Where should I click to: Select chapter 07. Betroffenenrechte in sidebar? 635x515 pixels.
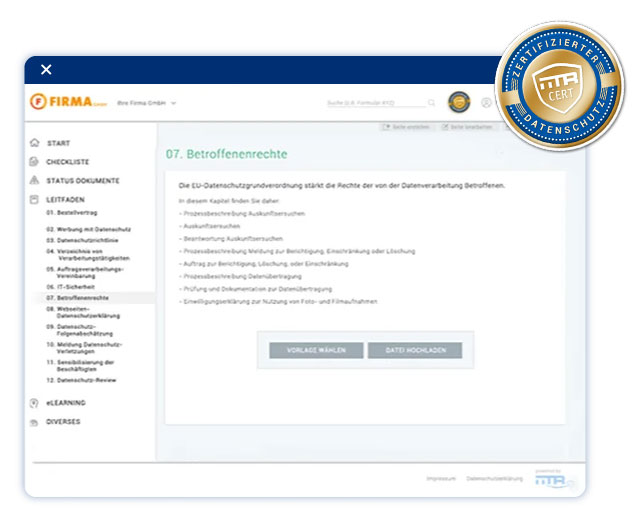pyautogui.click(x=77, y=298)
